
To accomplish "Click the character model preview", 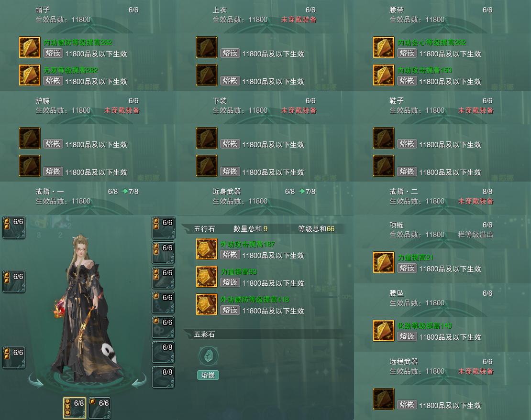I will (88, 308).
